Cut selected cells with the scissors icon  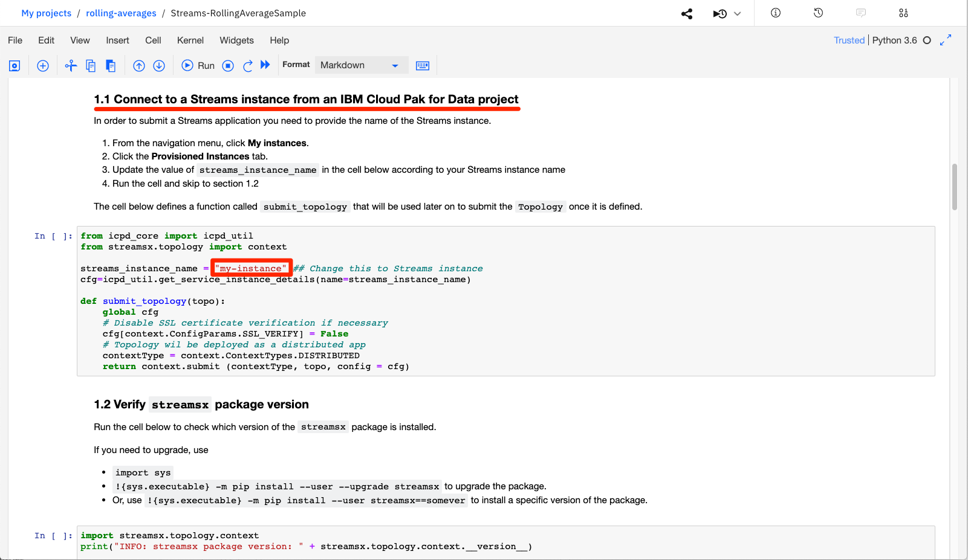(x=71, y=66)
